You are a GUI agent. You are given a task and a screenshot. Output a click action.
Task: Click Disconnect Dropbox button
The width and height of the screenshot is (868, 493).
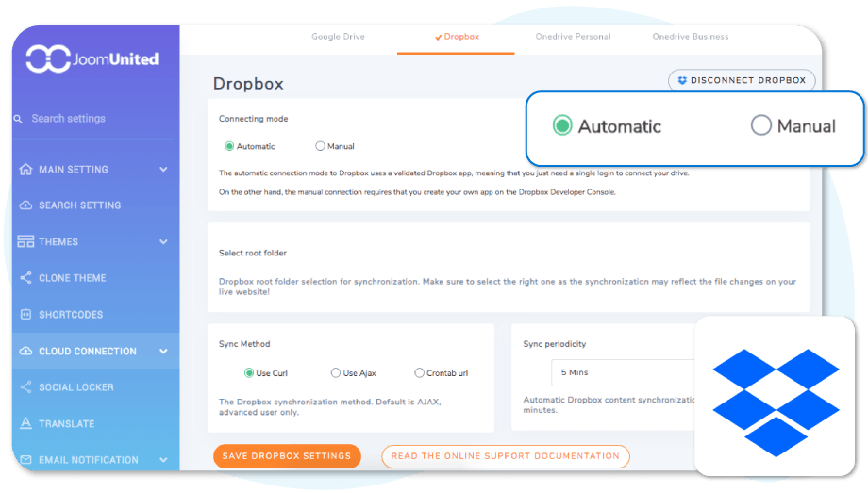coord(742,80)
